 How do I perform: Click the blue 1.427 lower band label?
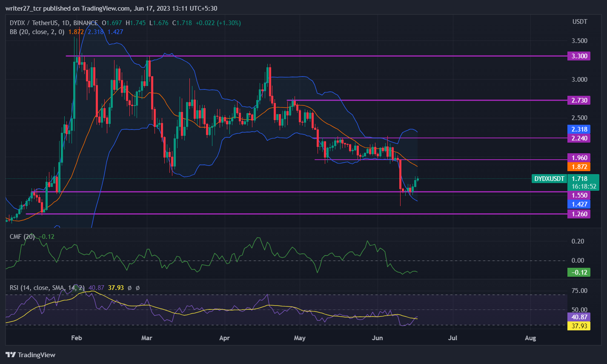pyautogui.click(x=579, y=204)
